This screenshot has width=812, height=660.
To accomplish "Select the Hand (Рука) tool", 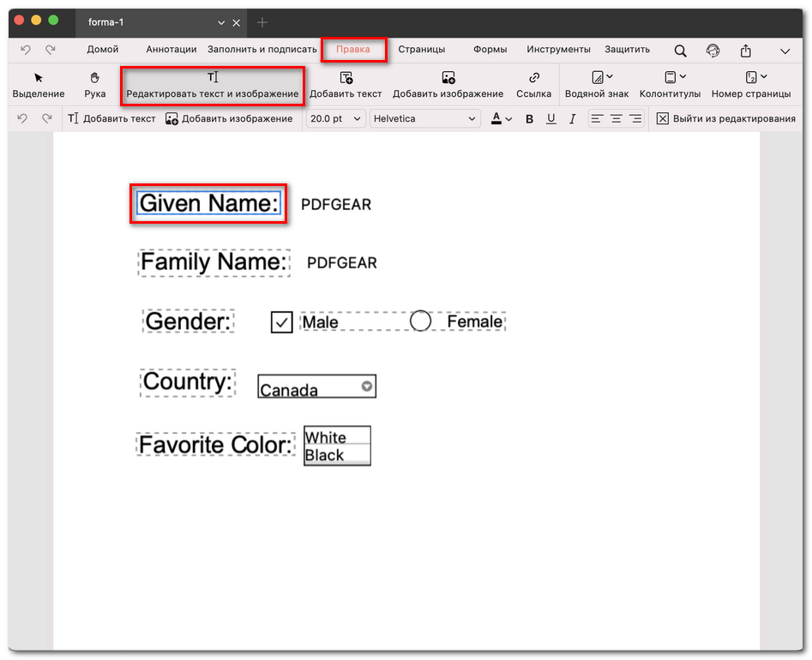I will [x=95, y=85].
